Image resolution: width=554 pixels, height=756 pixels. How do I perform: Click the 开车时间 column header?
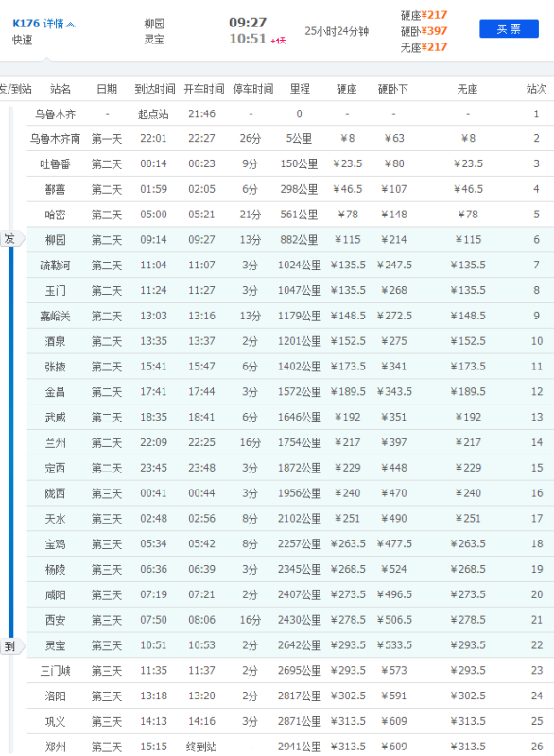[204, 89]
